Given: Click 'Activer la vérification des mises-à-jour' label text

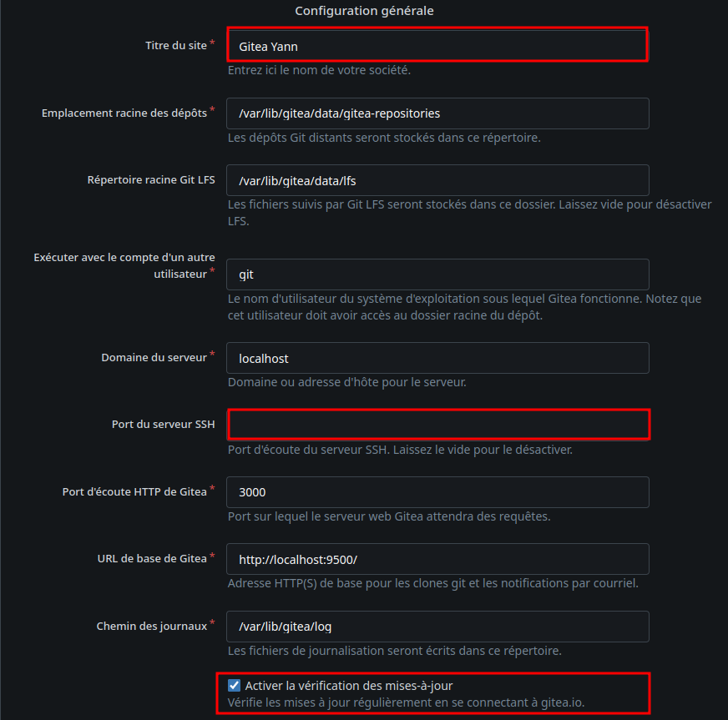Looking at the screenshot, I should click(x=349, y=686).
